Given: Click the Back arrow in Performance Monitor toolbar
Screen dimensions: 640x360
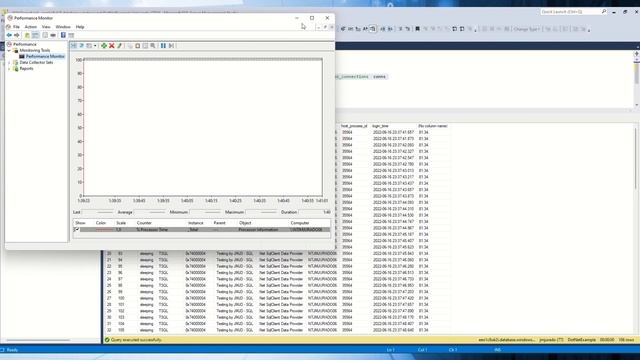Looking at the screenshot, I should (x=9, y=35).
